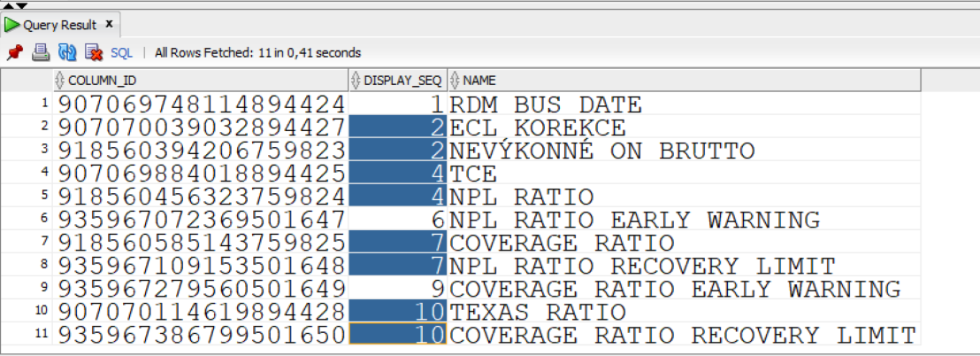The image size is (980, 356).
Task: Click the print icon in the toolbar
Action: (x=41, y=52)
